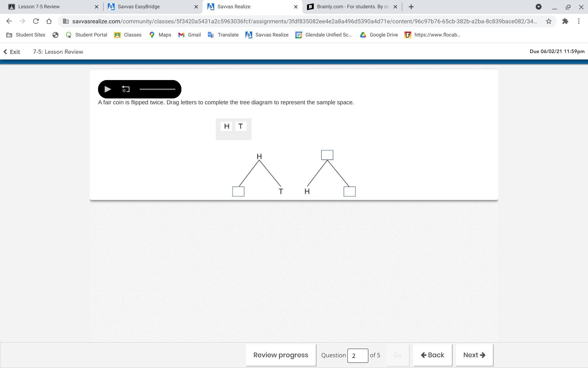Image resolution: width=588 pixels, height=368 pixels.
Task: Open the Maps bookmark
Action: point(160,35)
